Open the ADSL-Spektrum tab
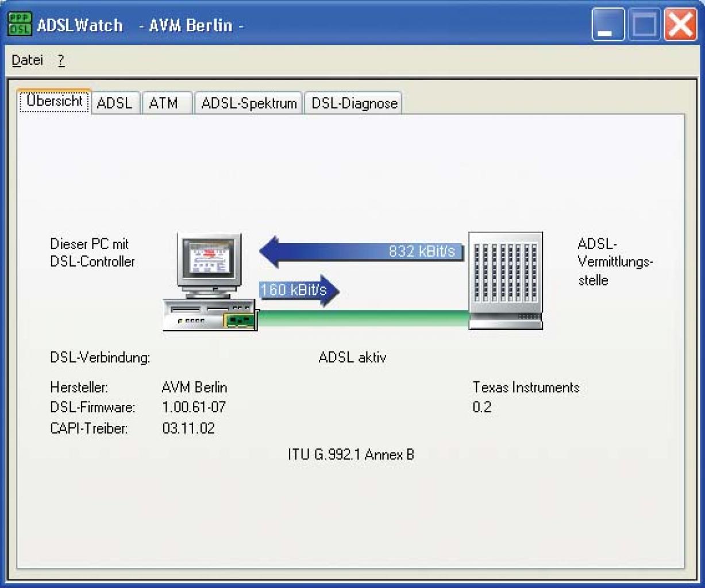 pyautogui.click(x=249, y=103)
